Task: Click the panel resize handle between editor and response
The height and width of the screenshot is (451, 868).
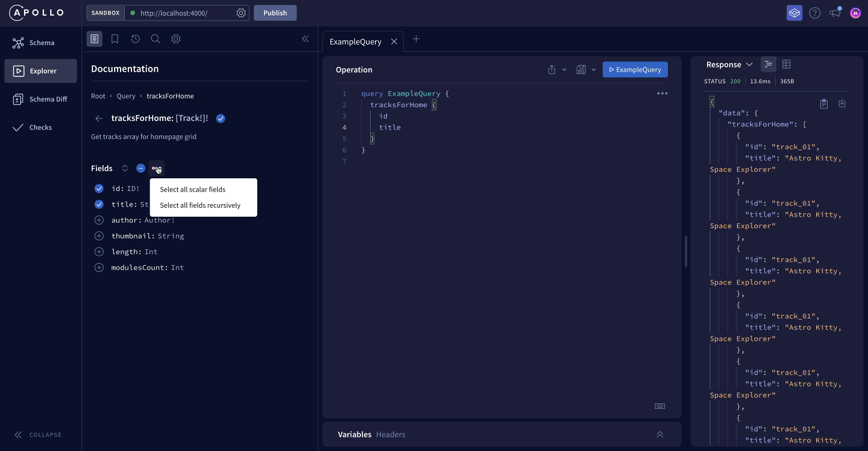Action: click(x=686, y=251)
